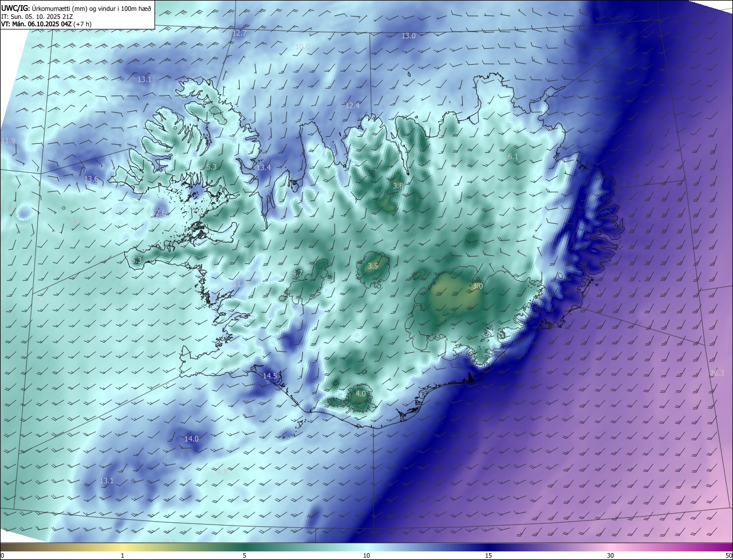Click the dark green colorbar segment above tick 5
733x560 pixels.
point(245,547)
